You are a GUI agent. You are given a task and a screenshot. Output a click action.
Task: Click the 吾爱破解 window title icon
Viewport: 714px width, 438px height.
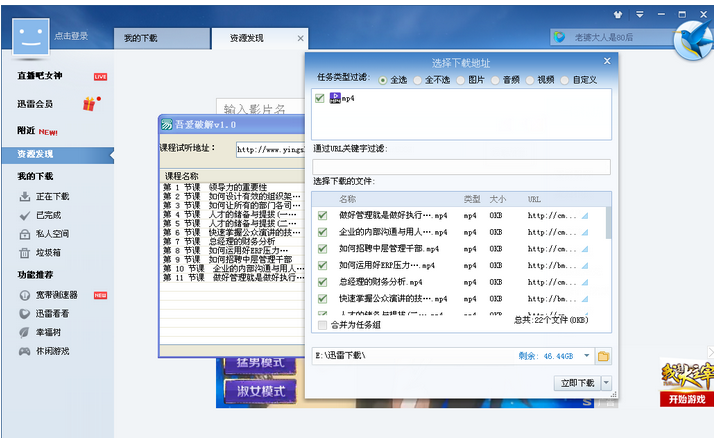(x=167, y=124)
